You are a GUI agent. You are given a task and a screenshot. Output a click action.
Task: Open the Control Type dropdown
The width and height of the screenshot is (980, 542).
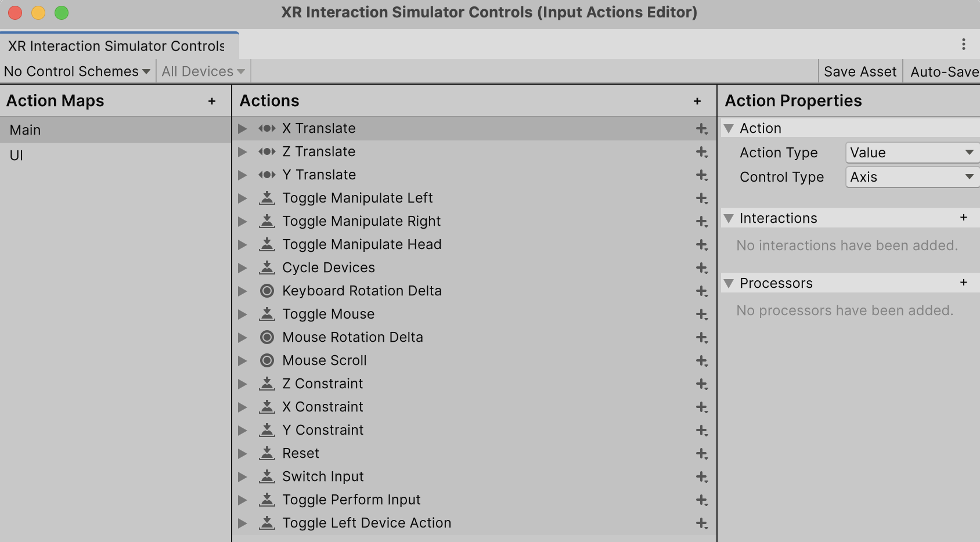tap(911, 177)
